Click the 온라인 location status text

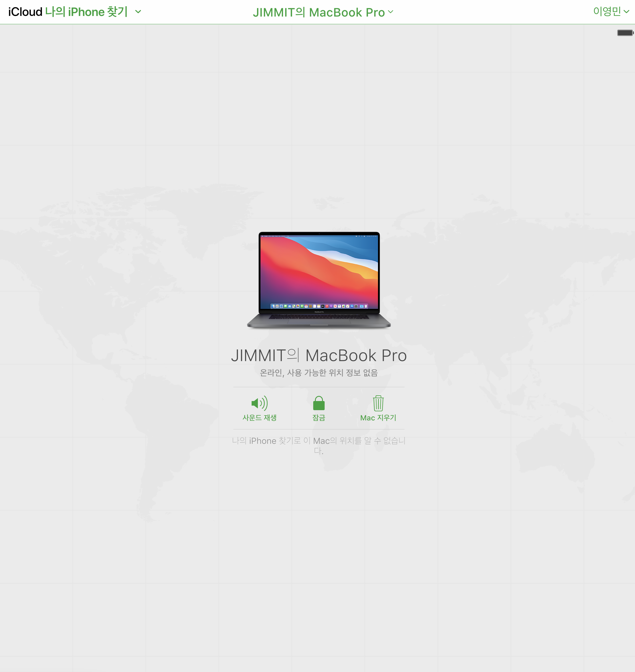coord(319,373)
